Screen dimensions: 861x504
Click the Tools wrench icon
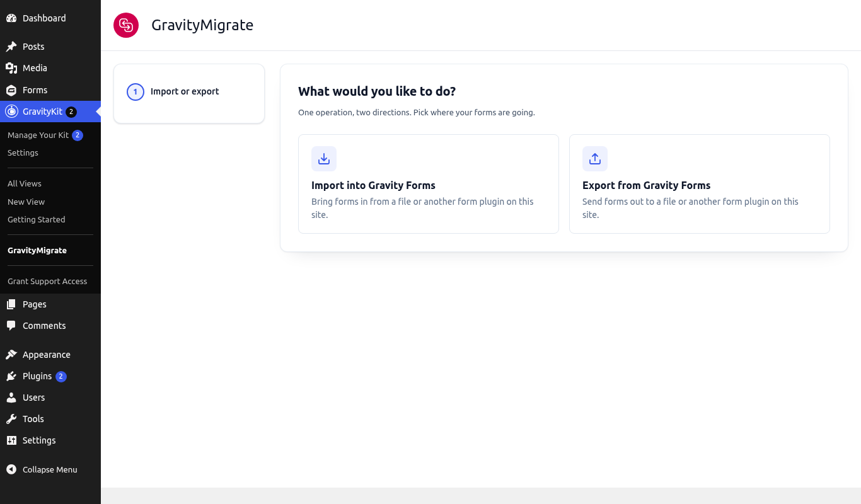[11, 419]
